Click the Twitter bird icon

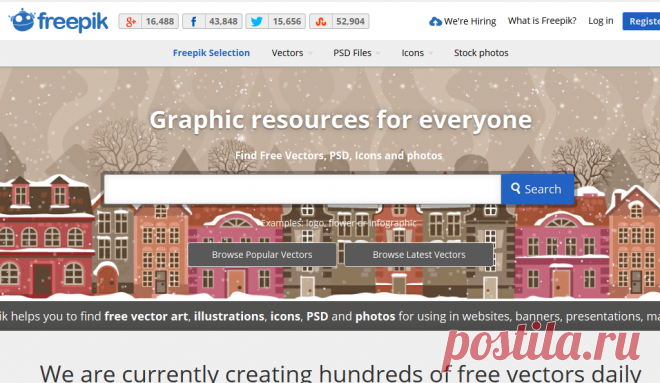tap(257, 21)
